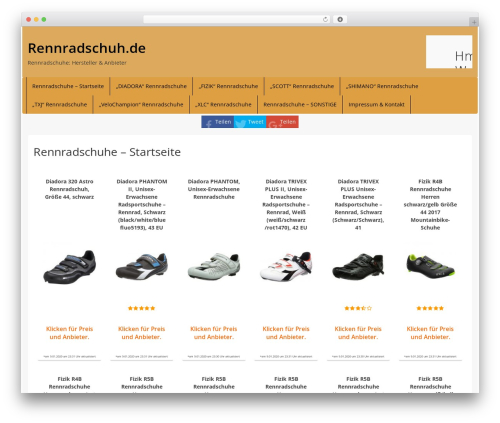500x423 pixels.
Task: Open white Diadora PHANTOM shoe image
Action: pos(214,267)
